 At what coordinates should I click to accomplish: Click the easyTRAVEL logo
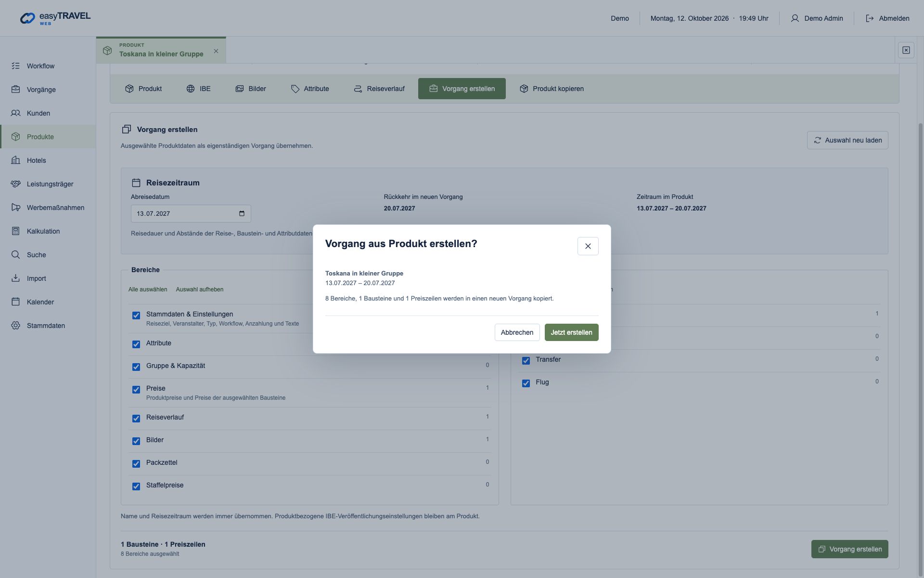tap(55, 18)
